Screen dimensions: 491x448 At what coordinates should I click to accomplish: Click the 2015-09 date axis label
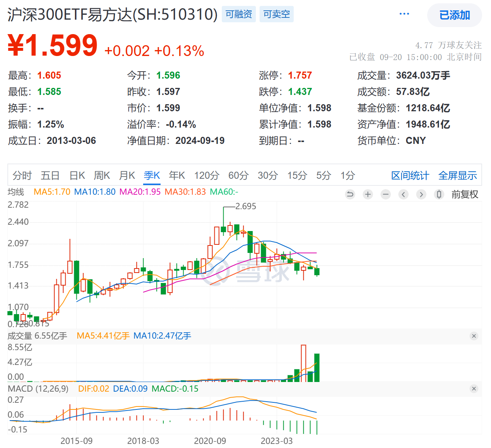76,441
